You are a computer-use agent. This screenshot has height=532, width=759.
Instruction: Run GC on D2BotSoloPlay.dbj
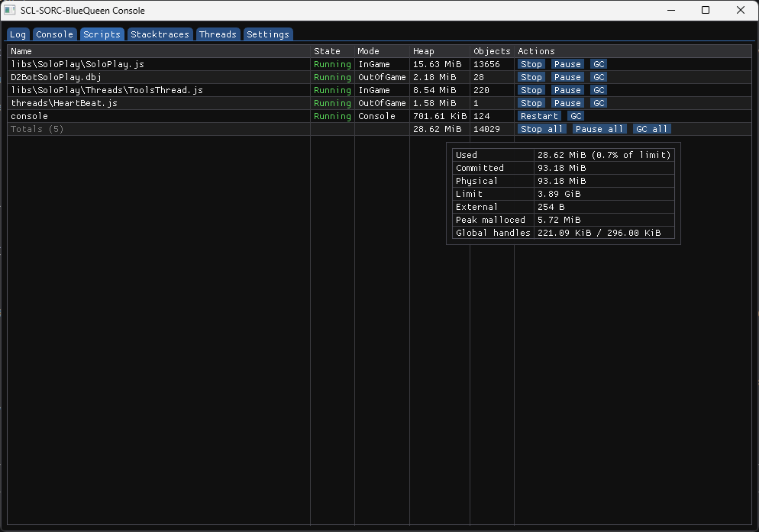point(599,77)
